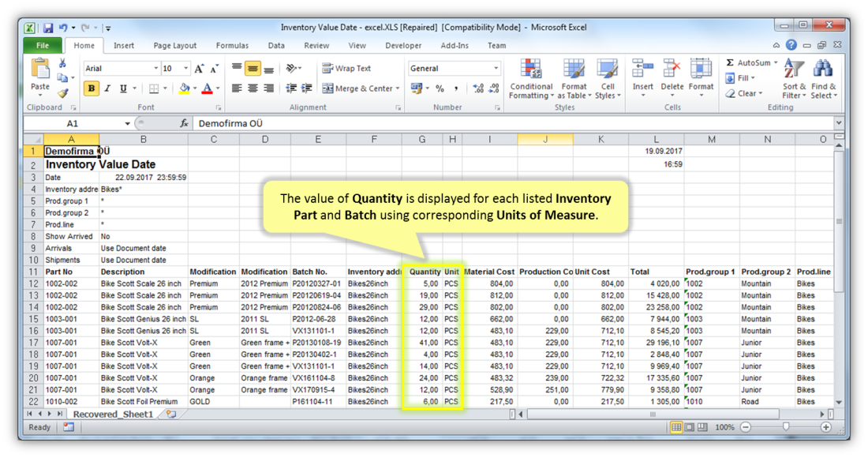This screenshot has width=868, height=458.
Task: Click the vertical scrollbar down arrow
Action: pyautogui.click(x=839, y=403)
